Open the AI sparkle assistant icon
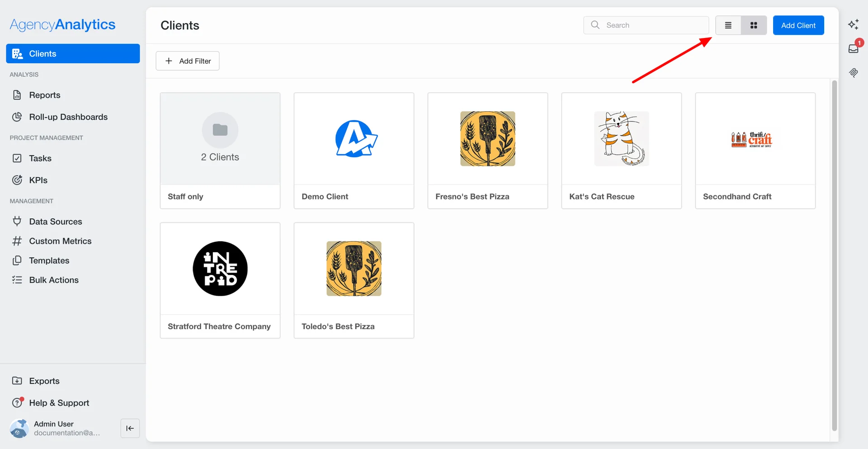This screenshot has width=868, height=449. pyautogui.click(x=854, y=24)
